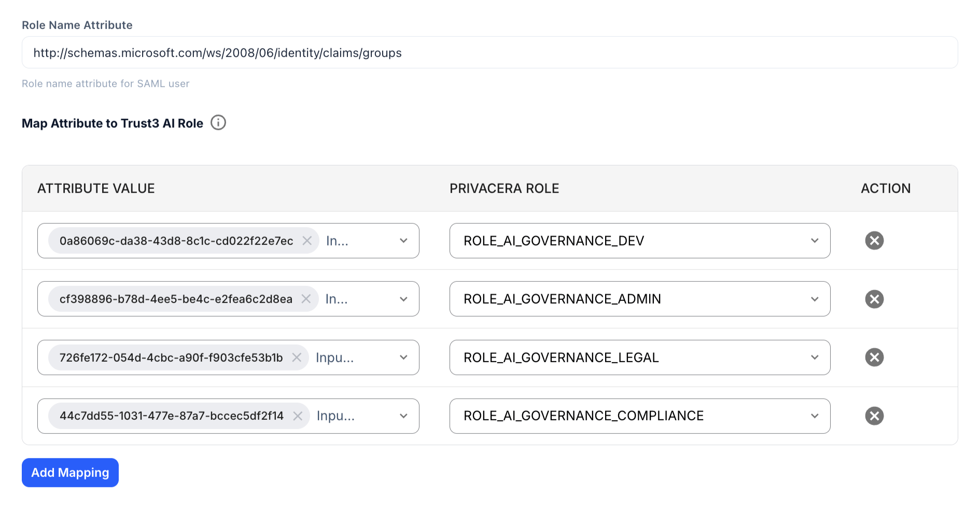The width and height of the screenshot is (980, 507).
Task: Select the cf398896-b78d-4ee5-be4c-e2fea6c2d8ea tag text
Action: [x=176, y=299]
